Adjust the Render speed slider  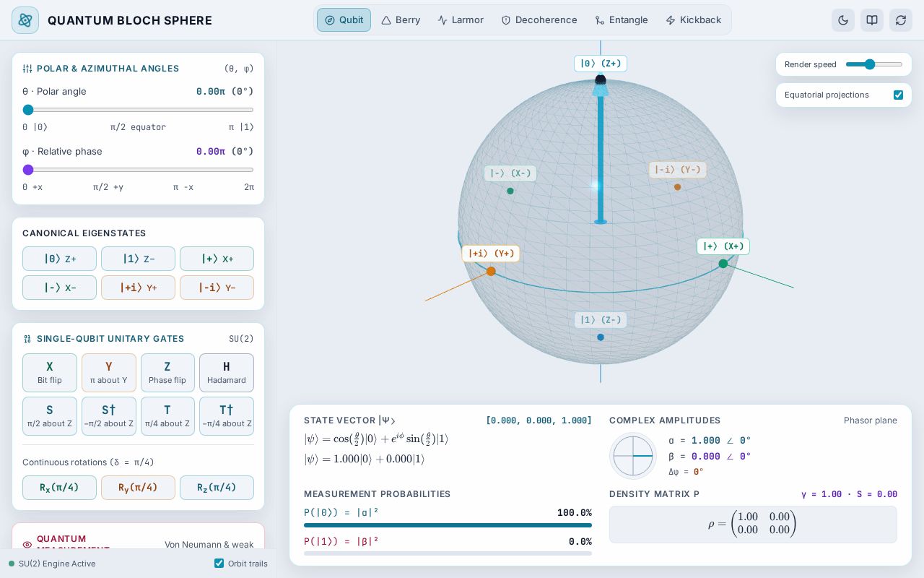tap(874, 64)
